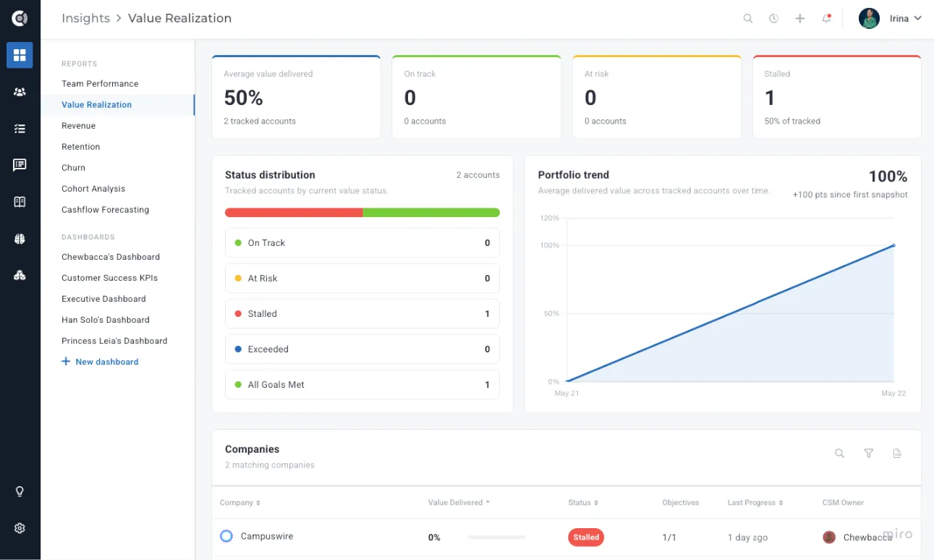The image size is (934, 560).
Task: Open Team Performance report
Action: click(100, 84)
